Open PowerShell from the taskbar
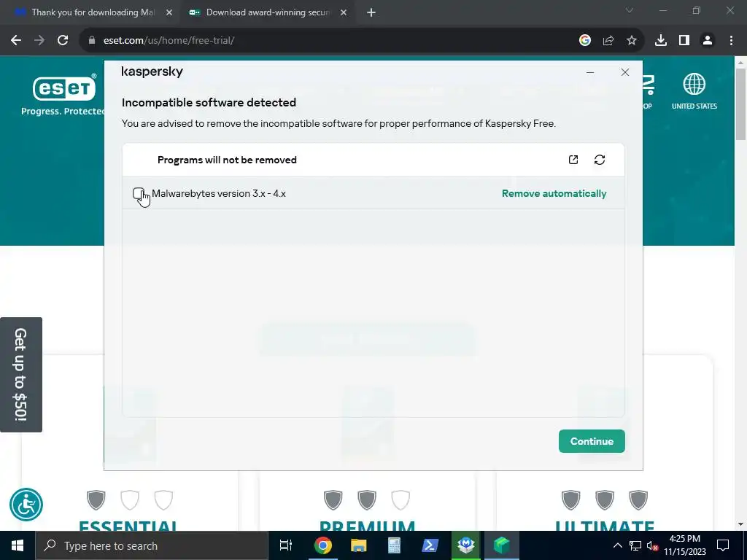Viewport: 747px width, 560px height. tap(430, 545)
